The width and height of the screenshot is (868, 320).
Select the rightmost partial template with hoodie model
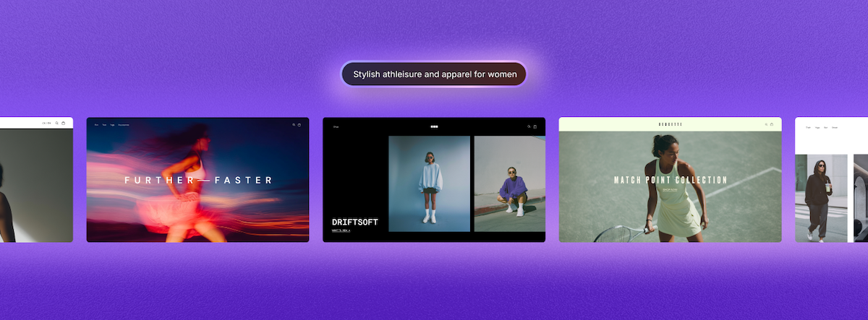tap(831, 180)
